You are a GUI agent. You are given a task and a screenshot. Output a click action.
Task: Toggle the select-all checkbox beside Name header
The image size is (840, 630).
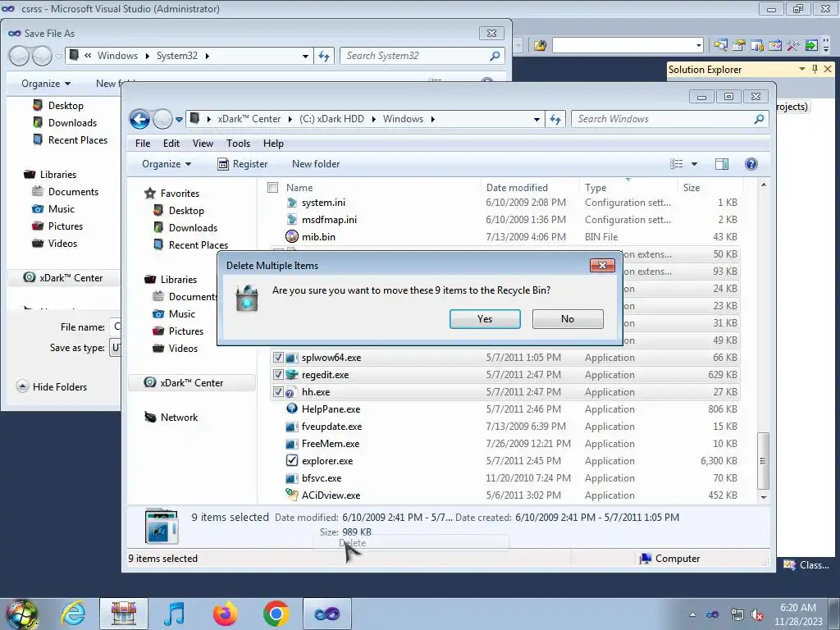click(x=272, y=188)
